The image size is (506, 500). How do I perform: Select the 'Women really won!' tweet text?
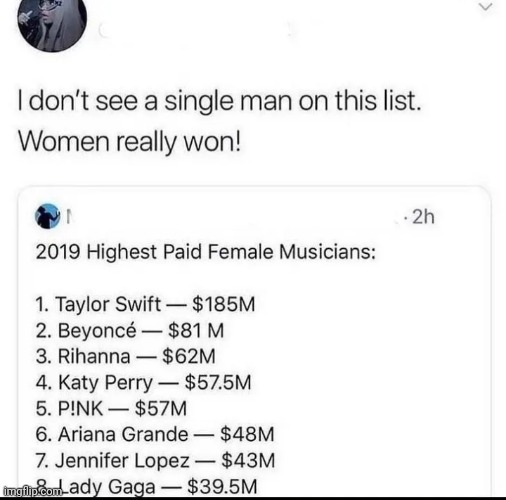(x=129, y=141)
